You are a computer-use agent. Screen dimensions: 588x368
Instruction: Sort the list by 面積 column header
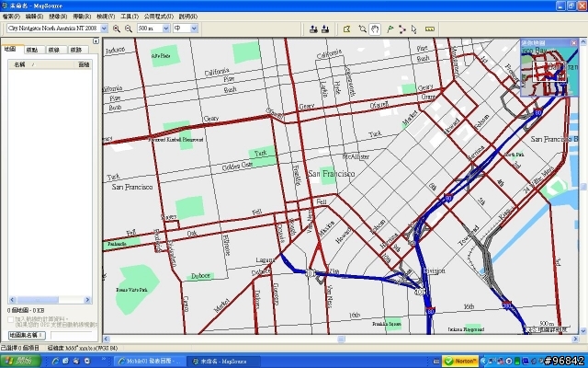tap(84, 64)
